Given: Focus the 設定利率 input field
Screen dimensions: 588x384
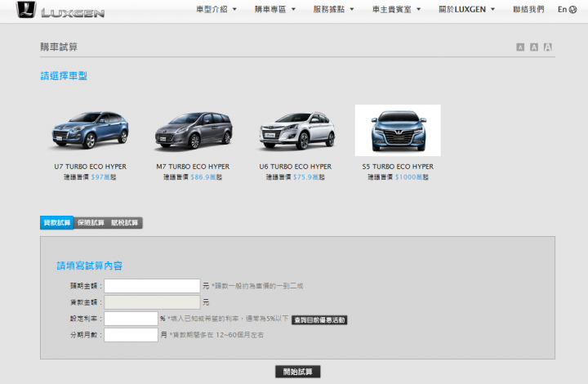Looking at the screenshot, I should (x=131, y=319).
